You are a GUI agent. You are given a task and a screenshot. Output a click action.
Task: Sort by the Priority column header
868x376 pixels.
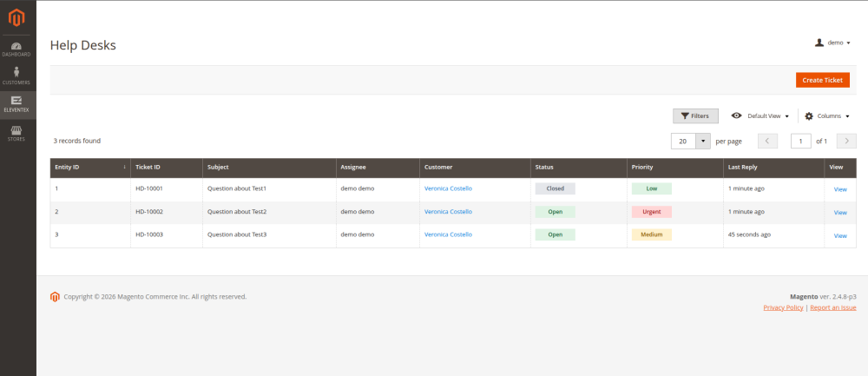(674, 167)
